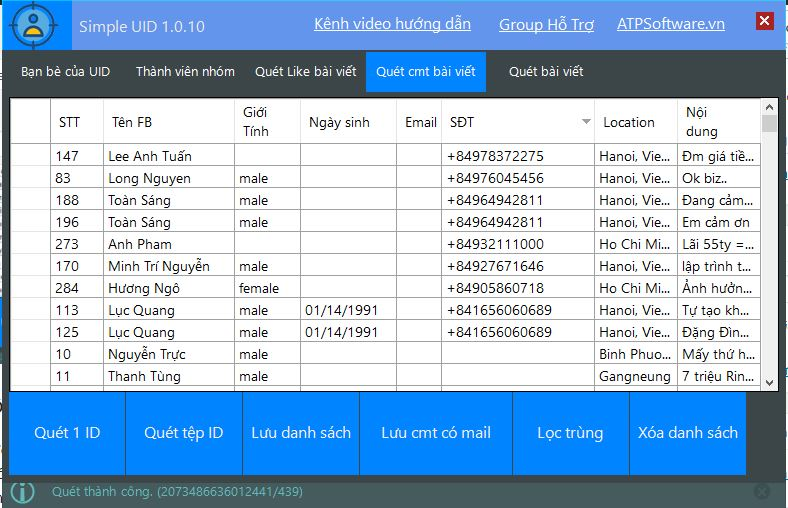Click the scrollbar up arrow in table
This screenshot has height=508, width=788.
[769, 107]
